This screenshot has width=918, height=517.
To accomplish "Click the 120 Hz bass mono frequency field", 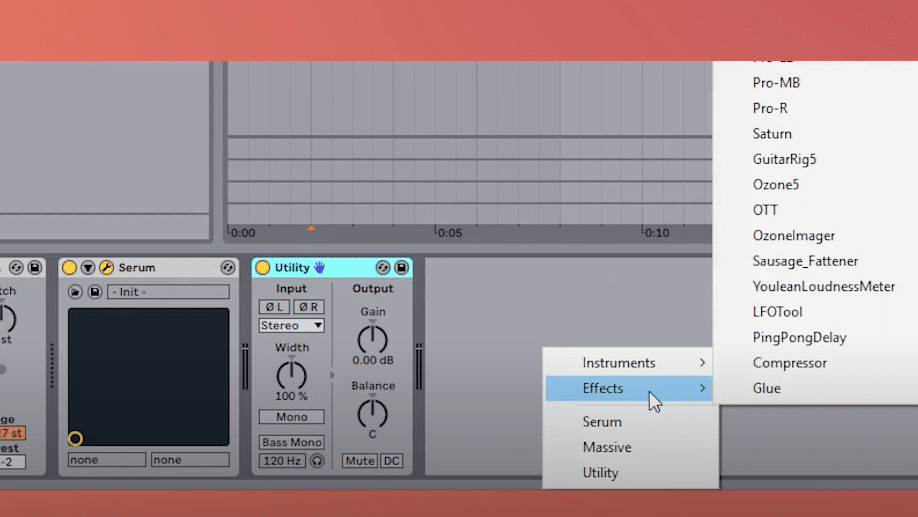I will click(x=282, y=461).
